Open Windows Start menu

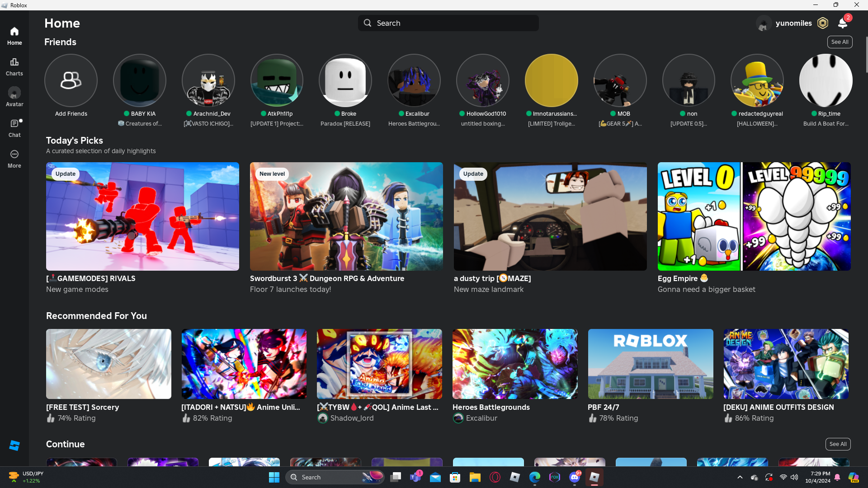coord(274,477)
